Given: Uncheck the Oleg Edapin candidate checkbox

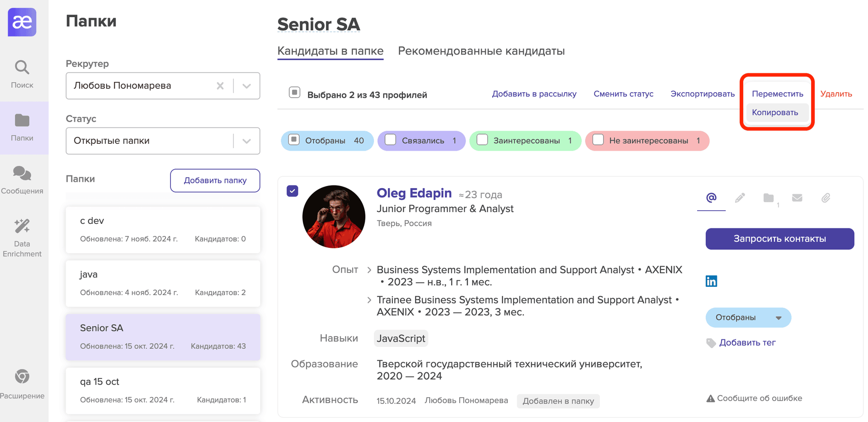Looking at the screenshot, I should 292,191.
